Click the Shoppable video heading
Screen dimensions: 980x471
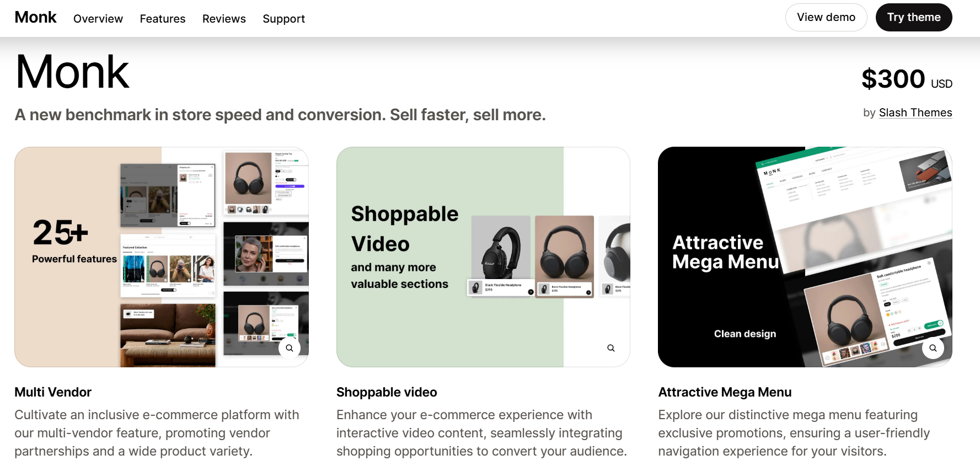click(387, 392)
